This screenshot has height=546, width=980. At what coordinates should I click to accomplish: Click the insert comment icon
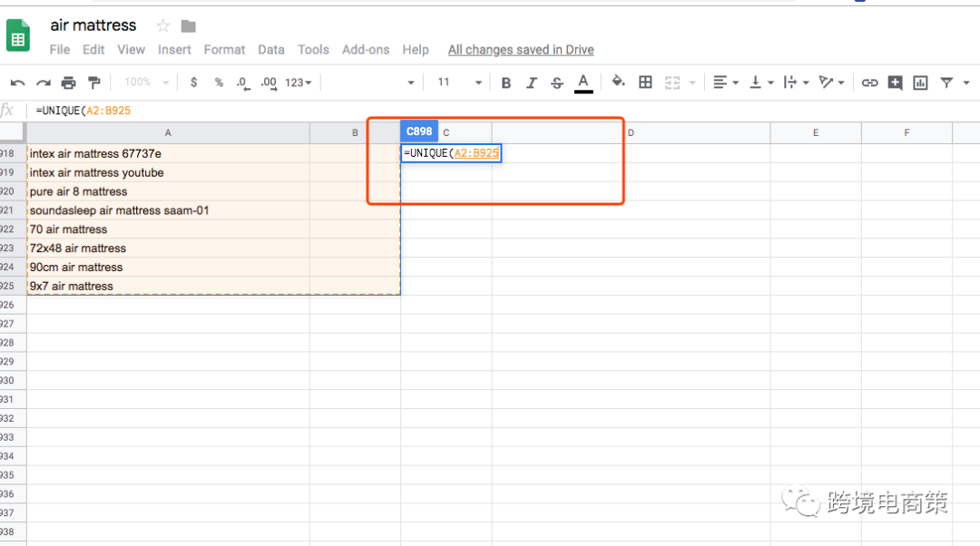(x=895, y=83)
